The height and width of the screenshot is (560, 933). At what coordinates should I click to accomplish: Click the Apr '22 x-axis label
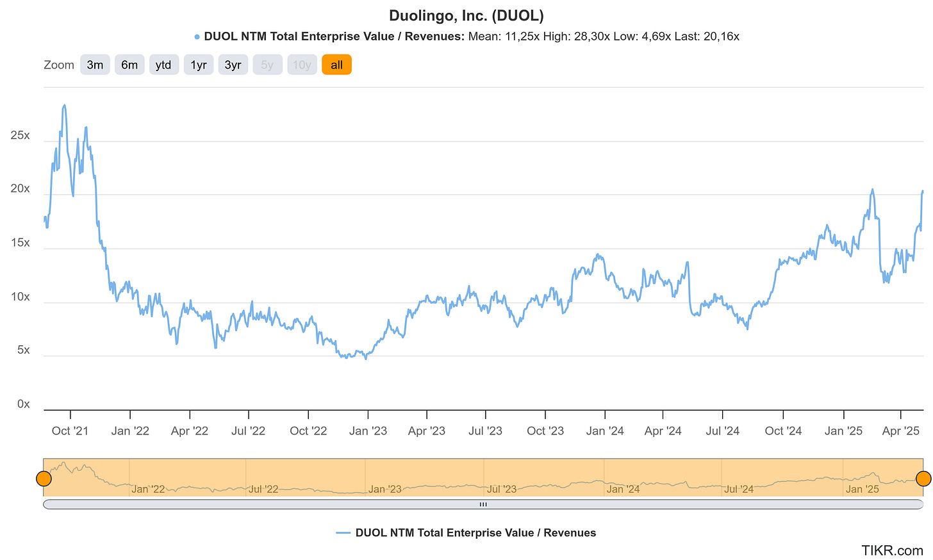[x=190, y=431]
